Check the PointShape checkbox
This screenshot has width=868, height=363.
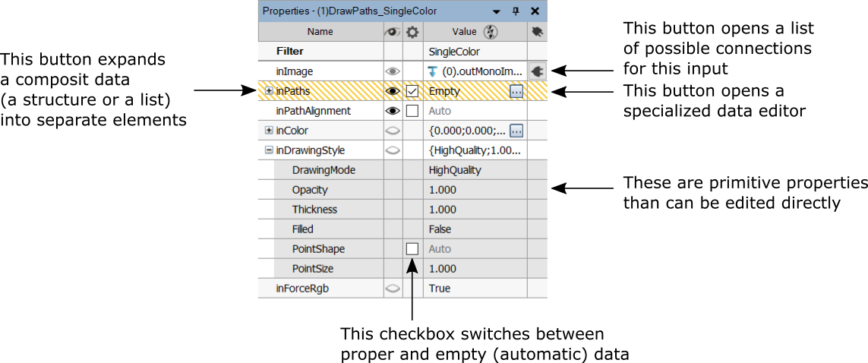412,249
